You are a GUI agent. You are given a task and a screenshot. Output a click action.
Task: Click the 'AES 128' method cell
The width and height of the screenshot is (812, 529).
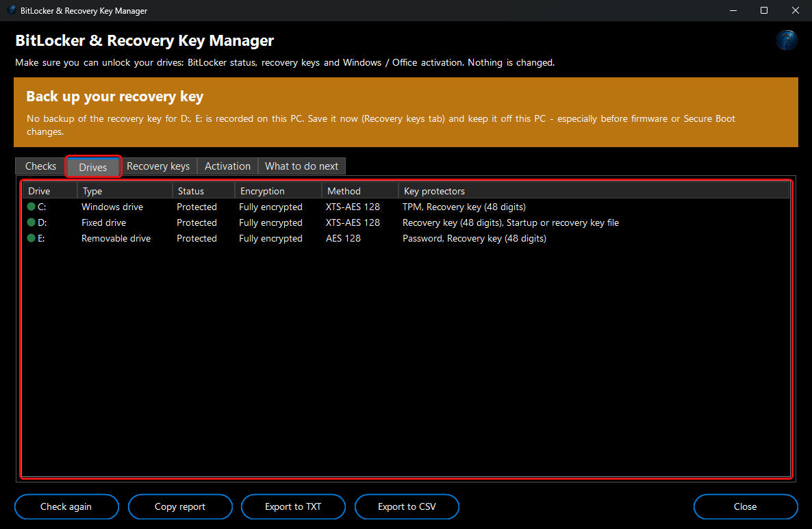343,238
